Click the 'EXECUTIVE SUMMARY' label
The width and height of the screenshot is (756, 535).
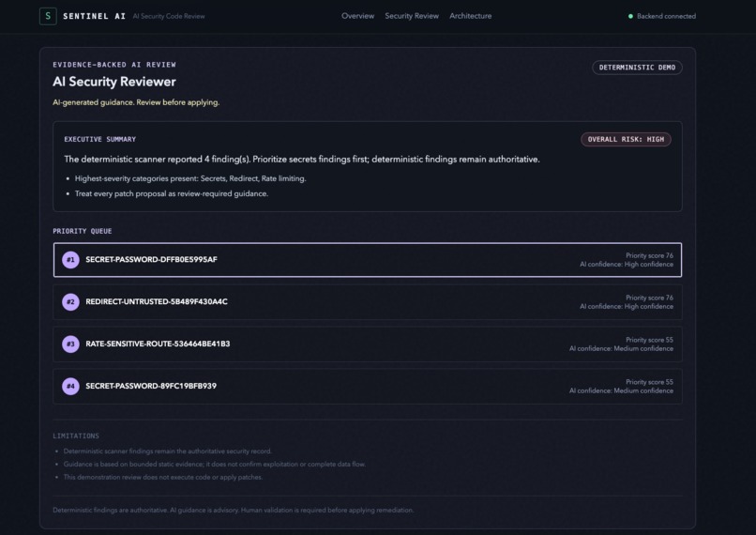[99, 140]
